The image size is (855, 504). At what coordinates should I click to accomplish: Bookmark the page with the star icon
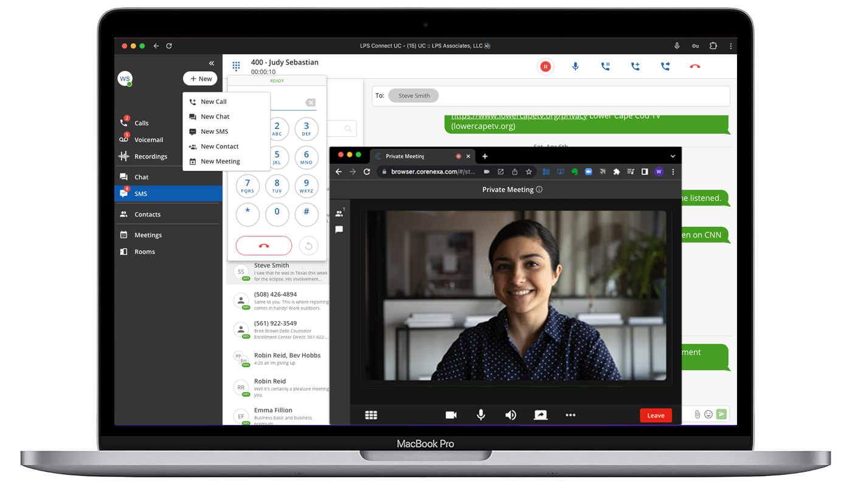(529, 172)
